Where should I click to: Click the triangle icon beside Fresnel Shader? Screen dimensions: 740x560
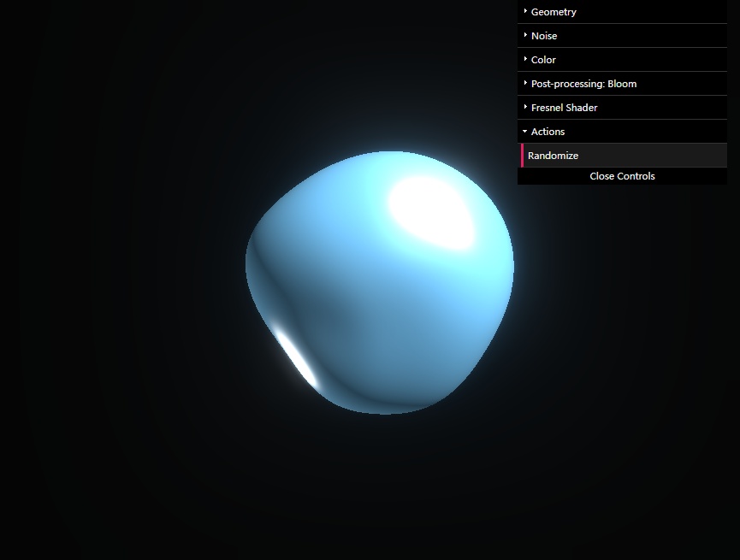click(525, 107)
